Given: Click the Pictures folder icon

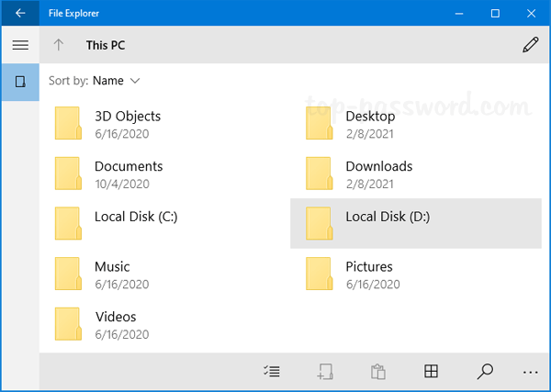Looking at the screenshot, I should pos(319,274).
